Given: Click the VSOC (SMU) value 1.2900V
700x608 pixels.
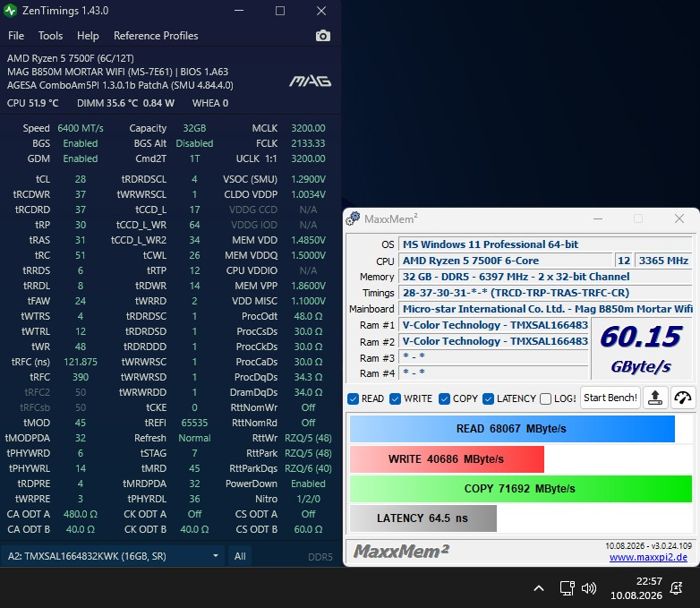Looking at the screenshot, I should (x=308, y=179).
